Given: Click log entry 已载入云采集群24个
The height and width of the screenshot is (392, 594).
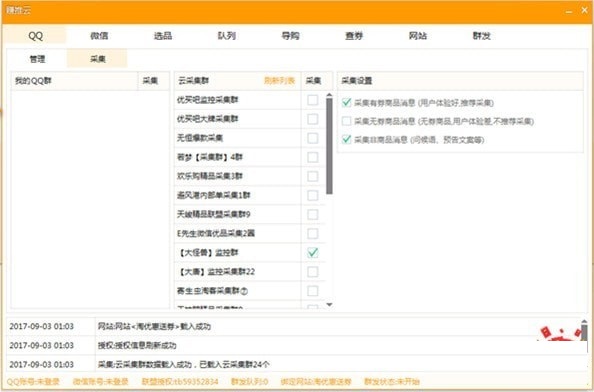Looking at the screenshot, I should click(184, 364).
